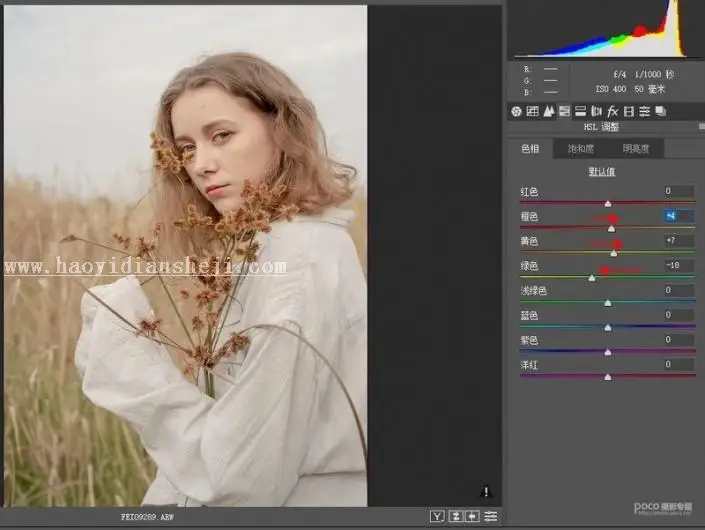Click the ISO 400 readout
The image size is (705, 530).
[611, 89]
